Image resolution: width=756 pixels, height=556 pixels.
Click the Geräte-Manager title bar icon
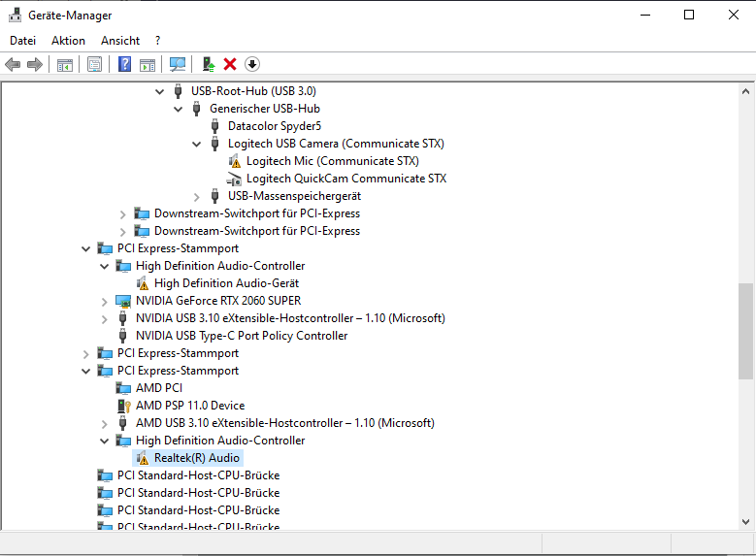pyautogui.click(x=15, y=15)
